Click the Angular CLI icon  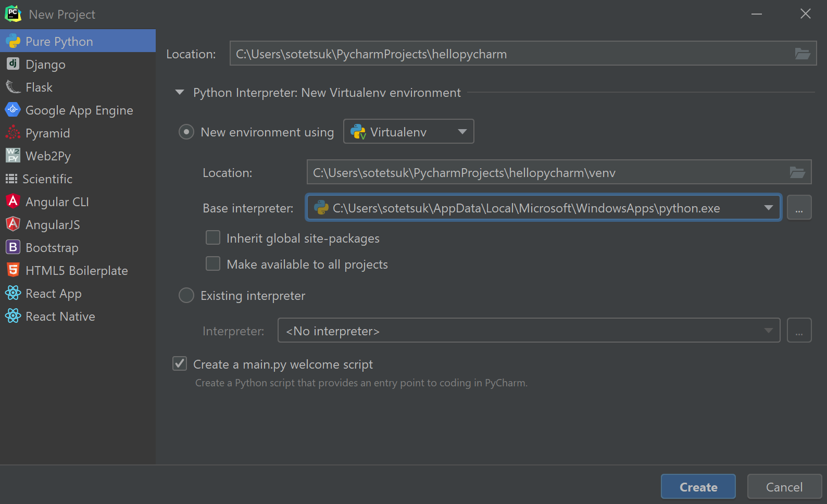coord(13,201)
